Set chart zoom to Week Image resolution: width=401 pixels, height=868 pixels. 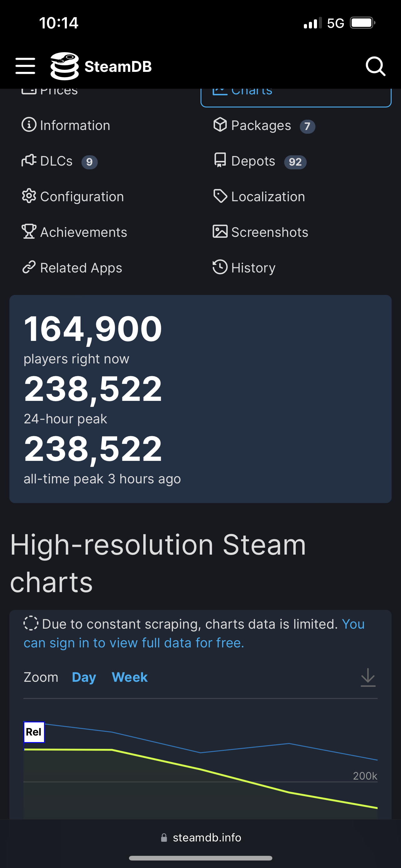[x=130, y=677]
